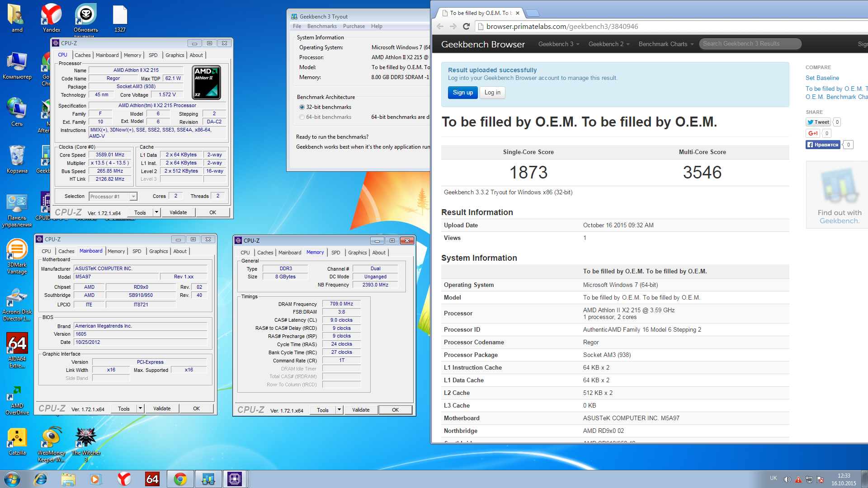The width and height of the screenshot is (868, 488).
Task: Click the Tweet share button
Action: tap(819, 122)
